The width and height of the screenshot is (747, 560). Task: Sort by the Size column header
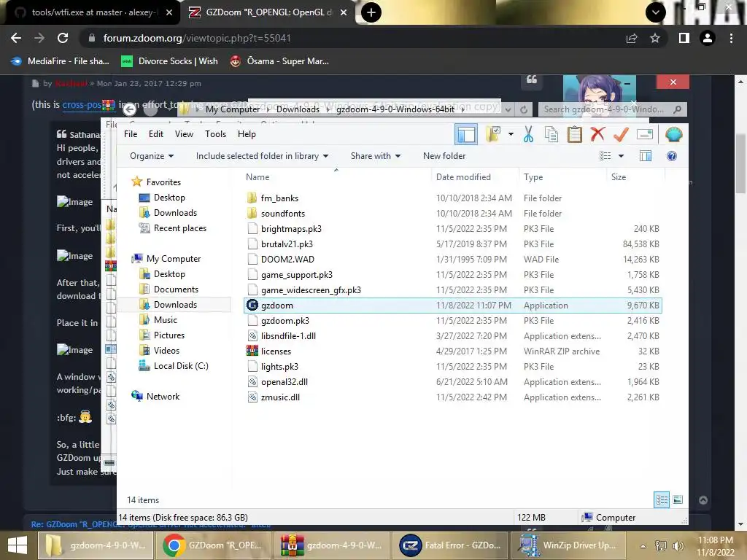click(x=619, y=177)
